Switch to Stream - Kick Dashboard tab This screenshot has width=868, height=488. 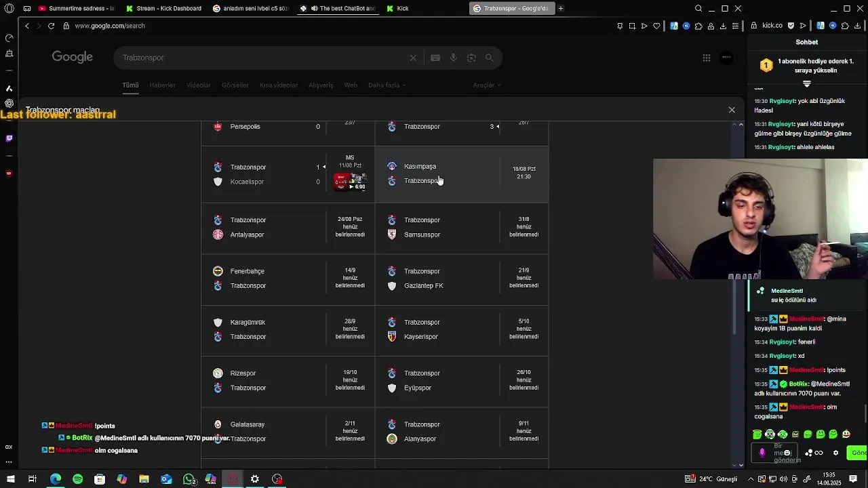[x=163, y=9]
